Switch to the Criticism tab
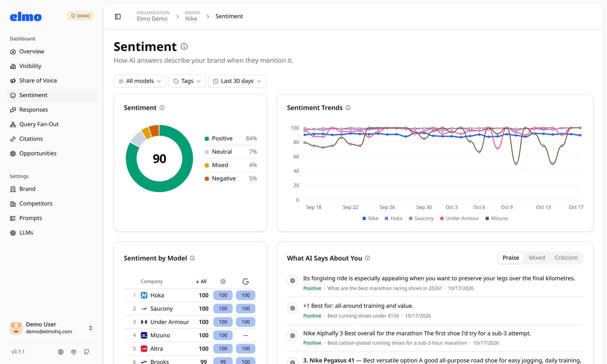 566,258
